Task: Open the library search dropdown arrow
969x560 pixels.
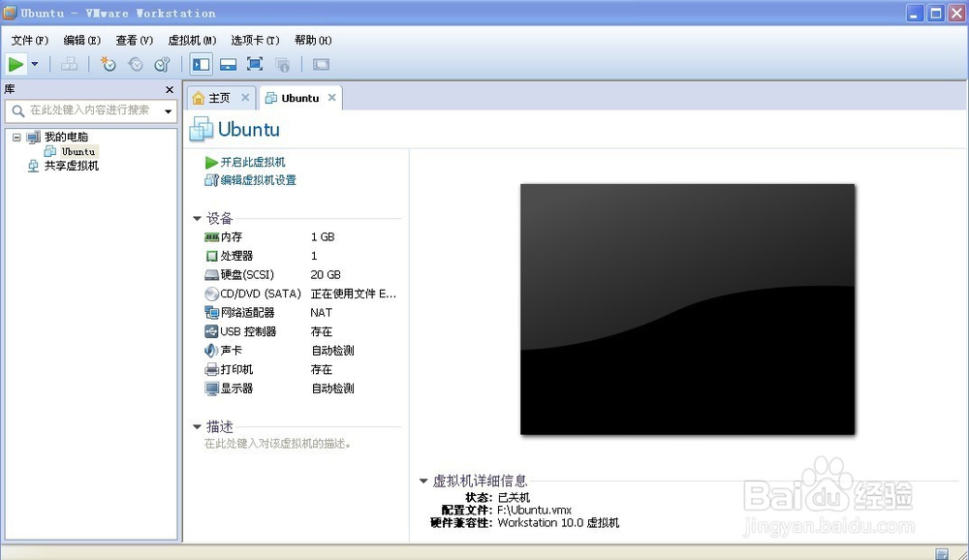Action: (x=168, y=111)
